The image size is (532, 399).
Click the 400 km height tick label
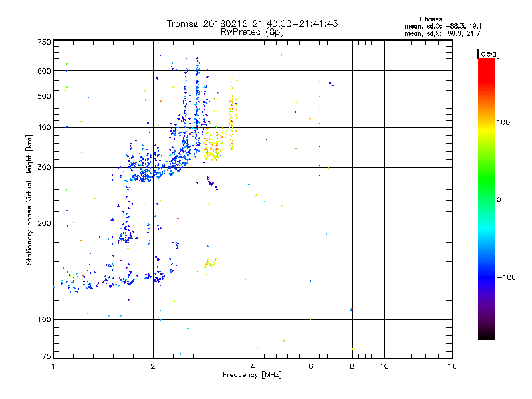(45, 127)
